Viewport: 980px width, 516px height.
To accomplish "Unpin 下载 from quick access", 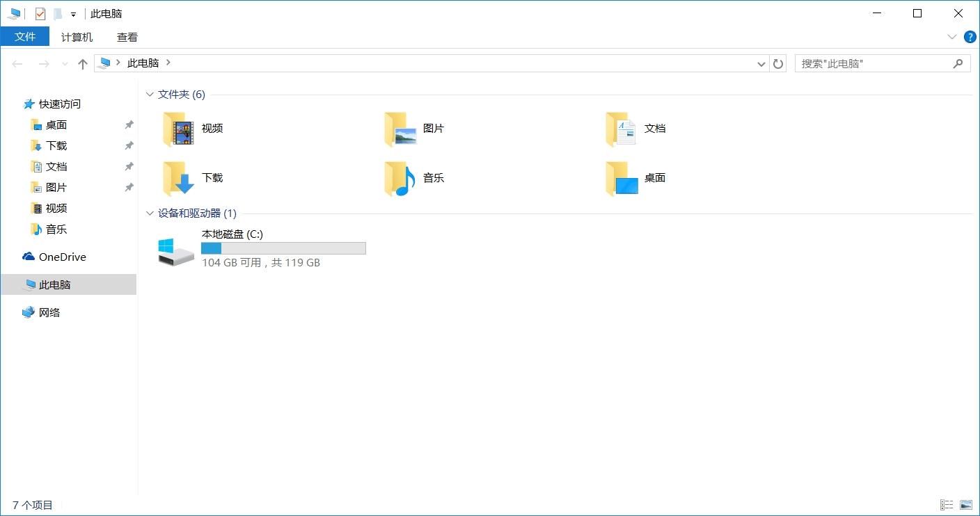I will tap(128, 145).
